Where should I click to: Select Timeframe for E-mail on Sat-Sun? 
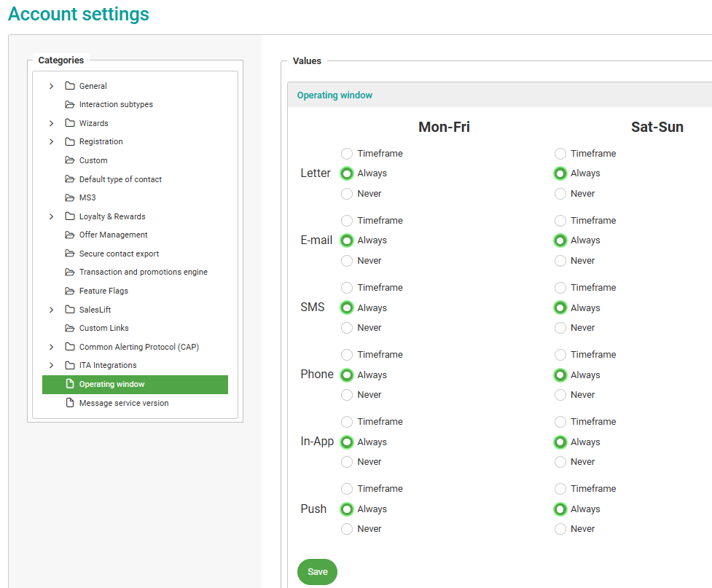(560, 221)
